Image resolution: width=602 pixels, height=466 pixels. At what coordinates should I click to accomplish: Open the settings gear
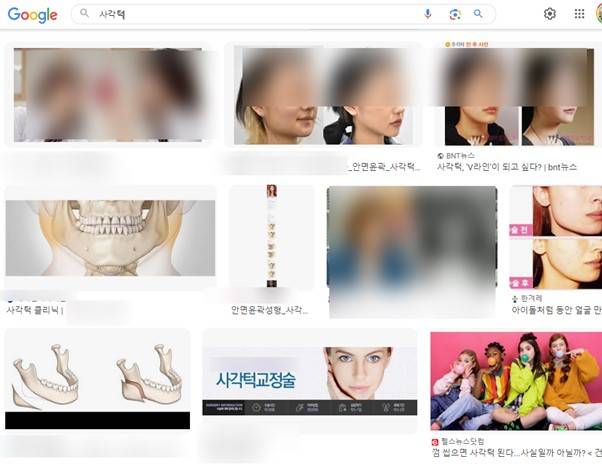pos(550,14)
